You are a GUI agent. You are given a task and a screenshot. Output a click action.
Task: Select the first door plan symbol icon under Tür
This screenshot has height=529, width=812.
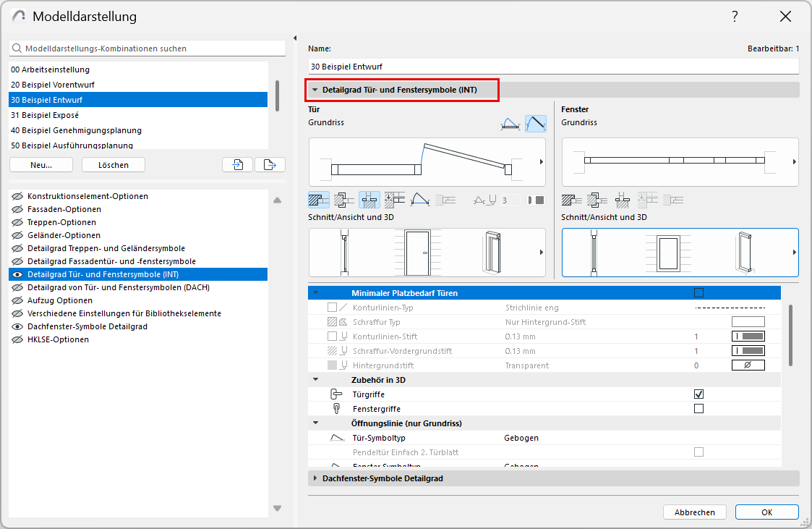pyautogui.click(x=319, y=200)
